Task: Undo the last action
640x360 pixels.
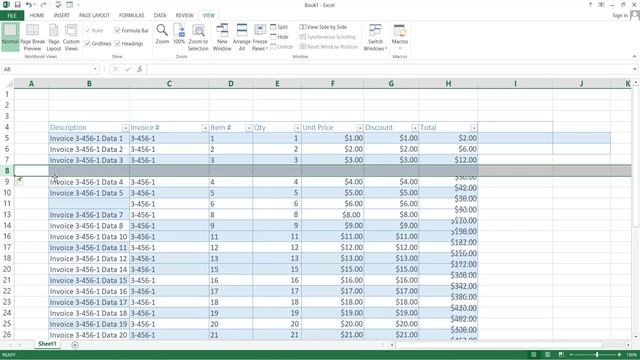Action: click(29, 5)
